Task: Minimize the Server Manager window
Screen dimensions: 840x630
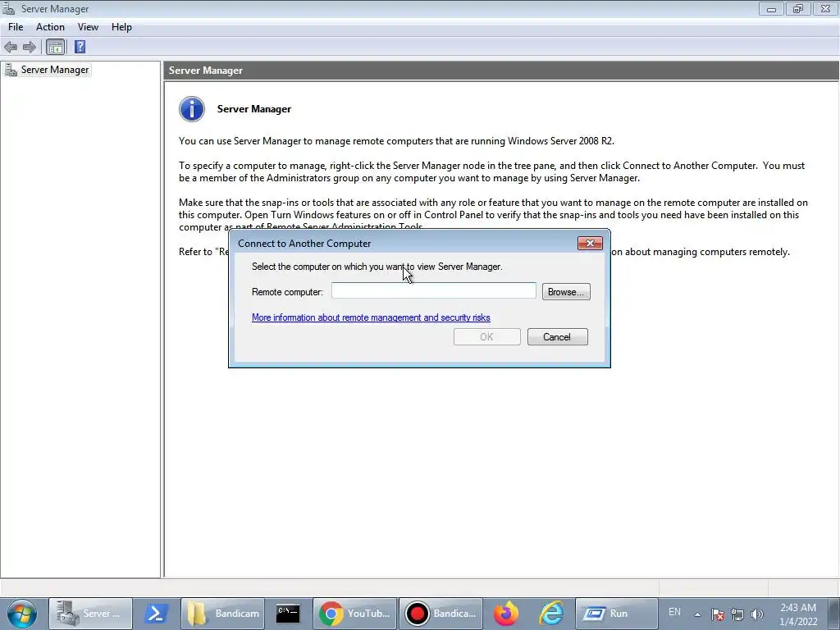Action: coord(771,8)
